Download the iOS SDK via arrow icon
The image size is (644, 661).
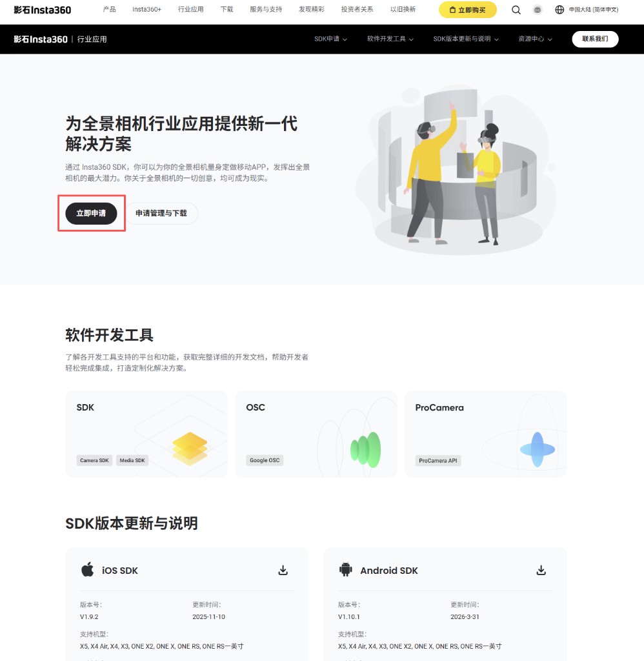[x=283, y=571]
